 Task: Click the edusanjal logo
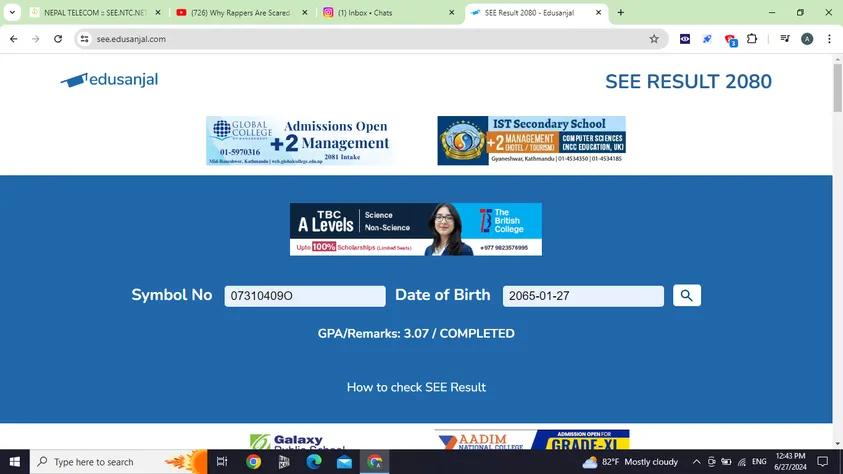109,80
